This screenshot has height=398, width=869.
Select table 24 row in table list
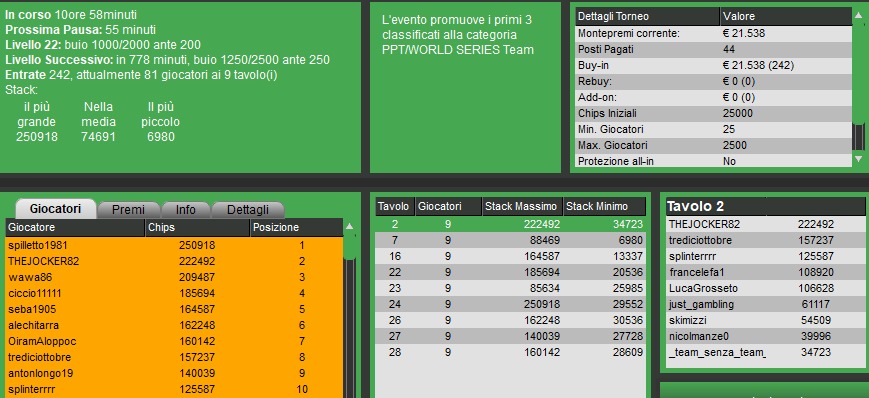(x=510, y=304)
